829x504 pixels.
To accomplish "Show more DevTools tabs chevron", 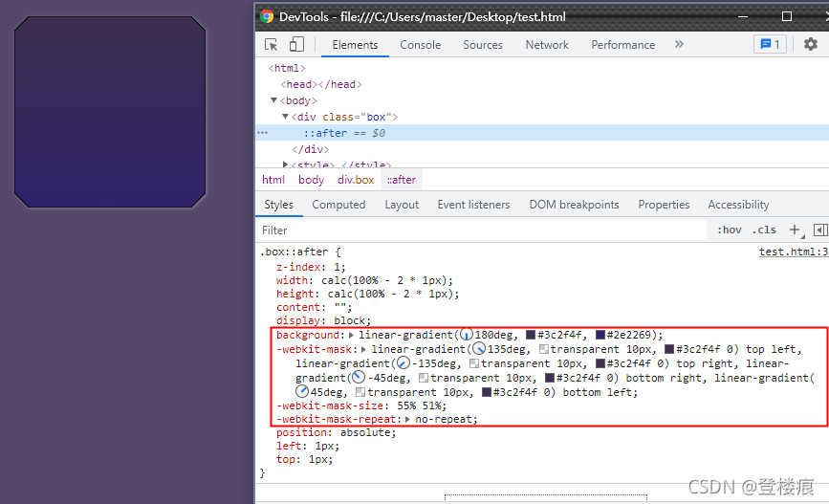I will [679, 44].
